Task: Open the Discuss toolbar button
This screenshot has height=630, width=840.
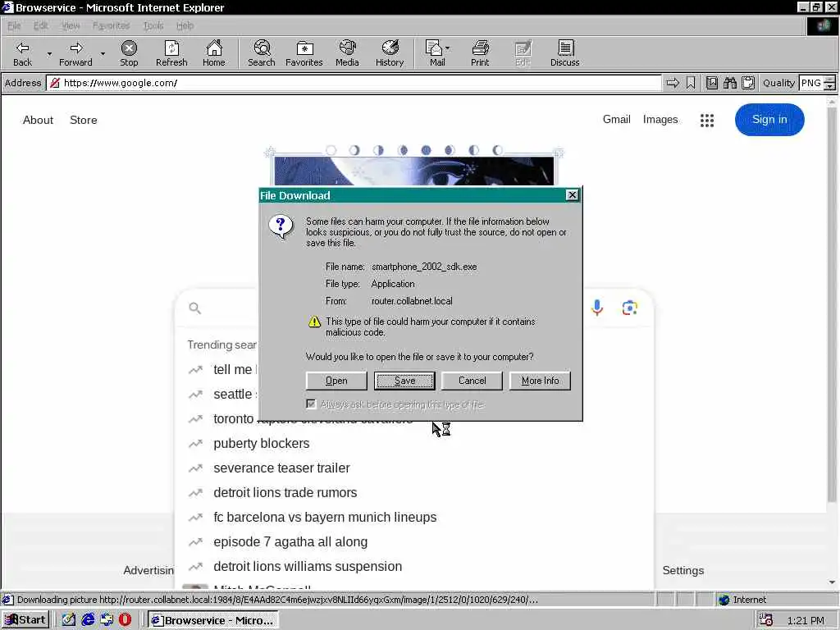Action: pos(564,53)
